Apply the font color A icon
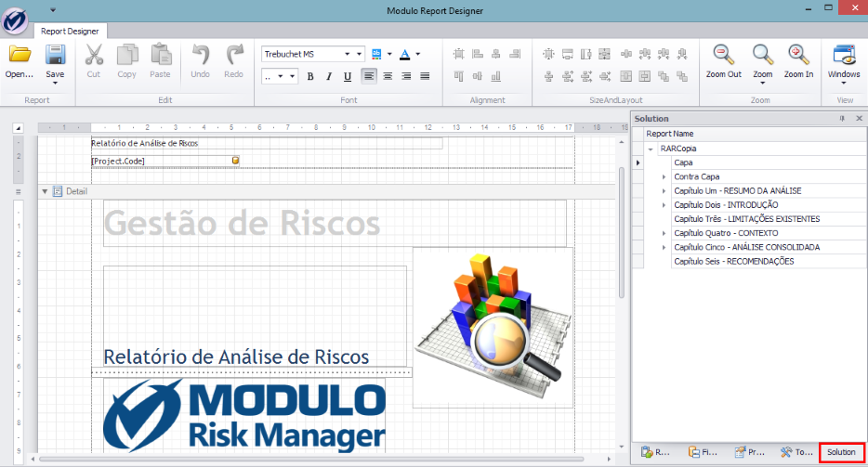The image size is (868, 467). [x=405, y=54]
